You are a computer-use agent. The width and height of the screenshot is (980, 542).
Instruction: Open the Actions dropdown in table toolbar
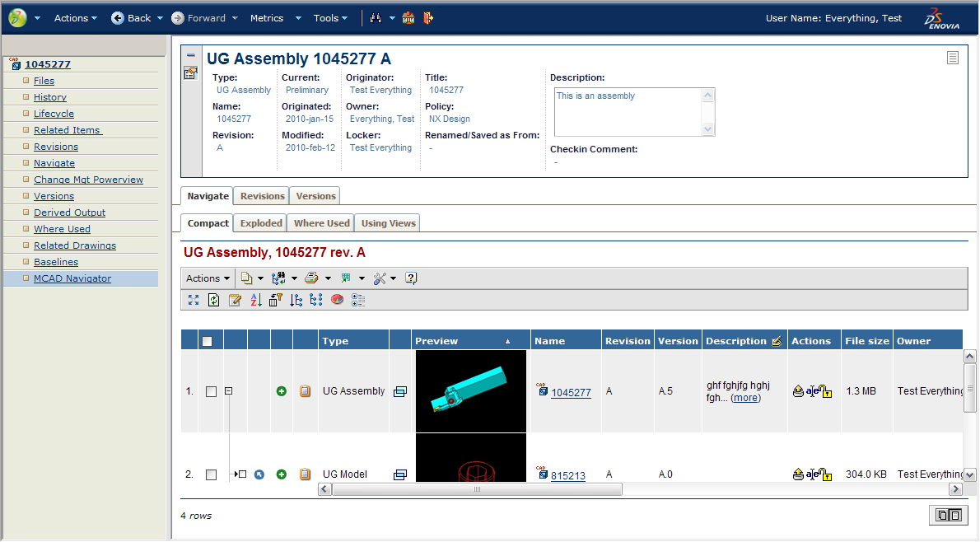pyautogui.click(x=208, y=278)
